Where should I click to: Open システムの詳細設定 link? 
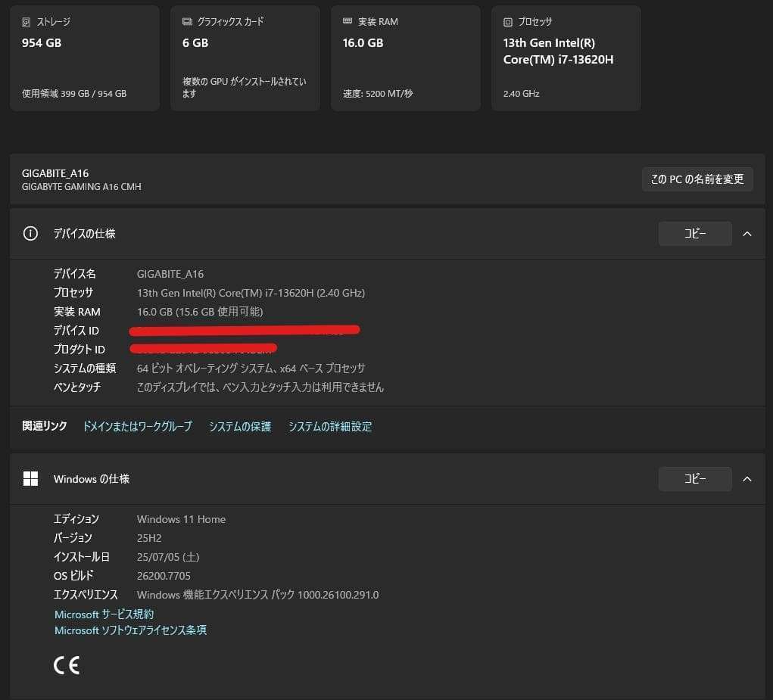tap(330, 426)
